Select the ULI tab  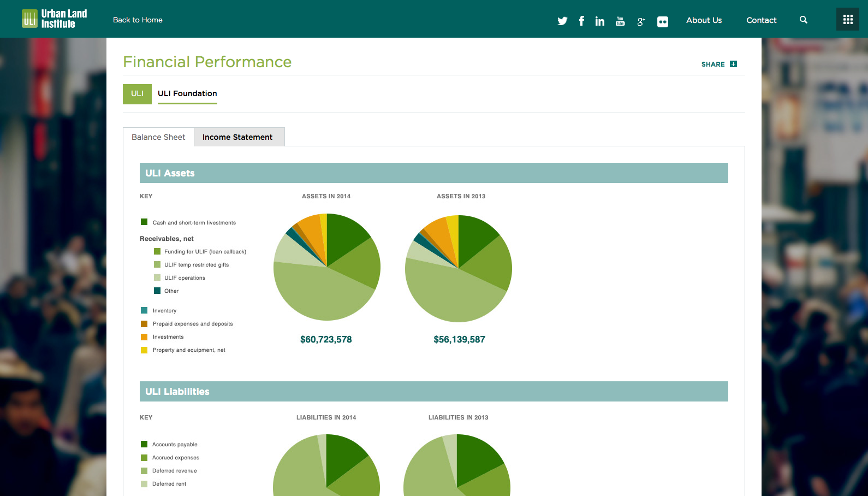(x=137, y=94)
